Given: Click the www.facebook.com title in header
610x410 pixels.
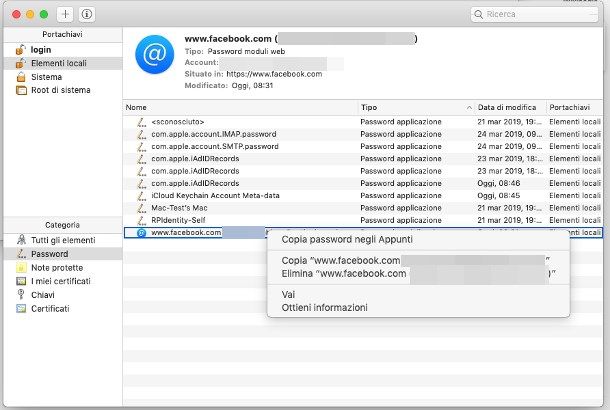Looking at the screenshot, I should point(228,39).
